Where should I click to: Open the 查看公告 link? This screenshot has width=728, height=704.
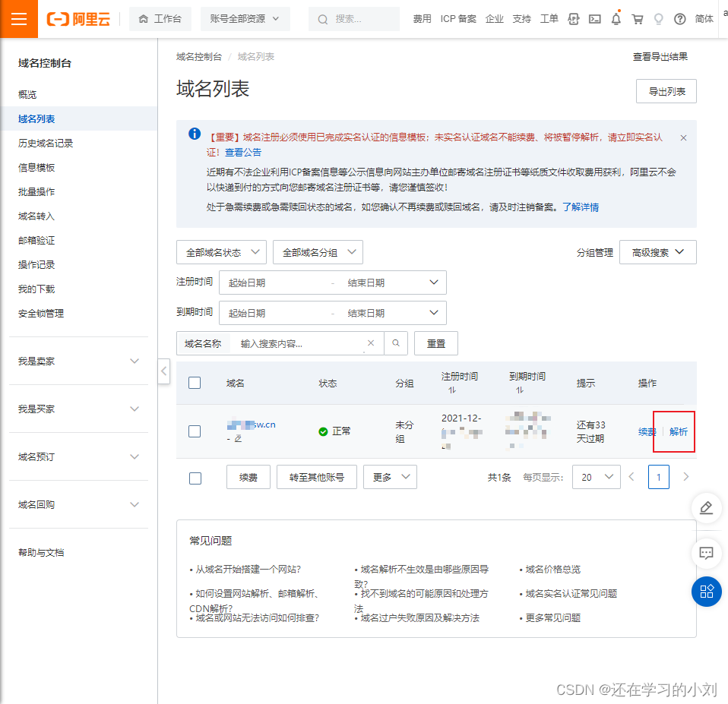click(243, 153)
